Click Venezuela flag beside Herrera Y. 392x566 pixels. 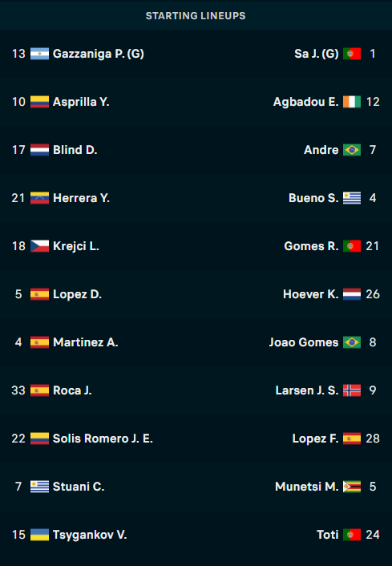tap(39, 198)
